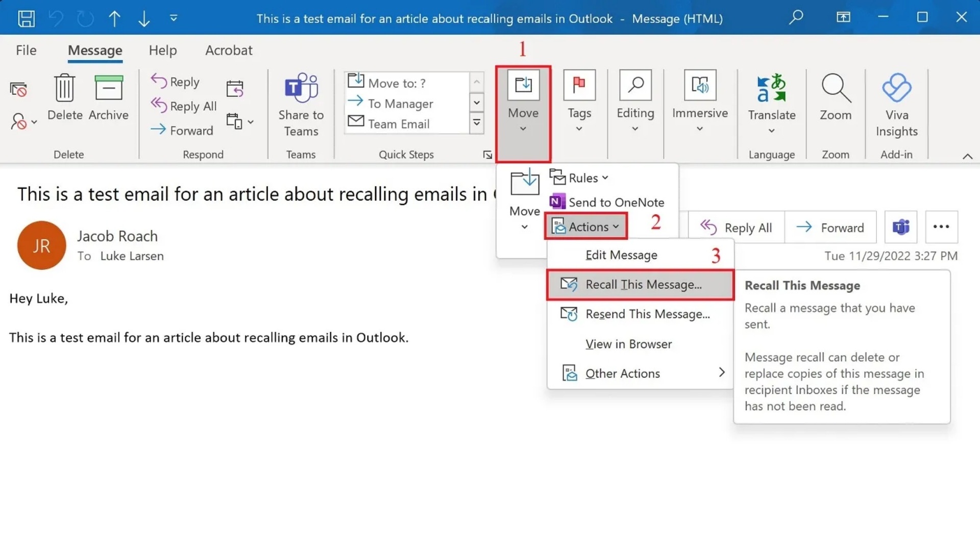Open Customize Quick Access Toolbar dropdown
This screenshot has width=980, height=551.
coord(174,18)
